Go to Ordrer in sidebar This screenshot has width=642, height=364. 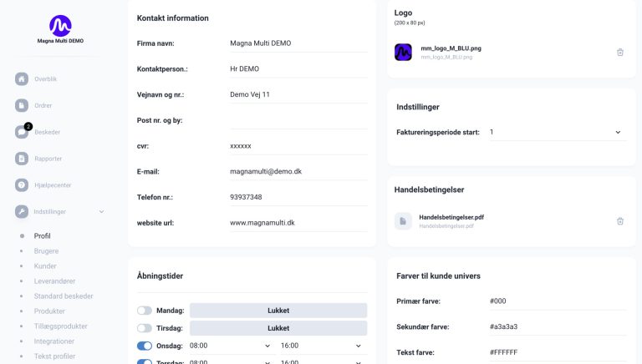tap(43, 105)
